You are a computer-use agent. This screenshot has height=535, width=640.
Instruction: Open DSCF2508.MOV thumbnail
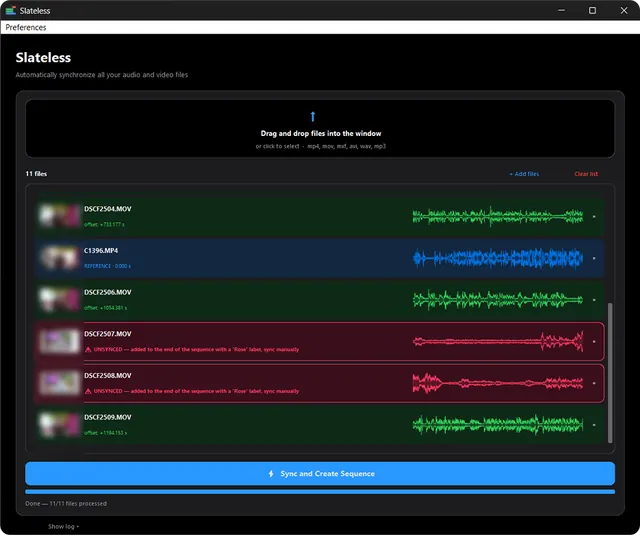pyautogui.click(x=60, y=383)
